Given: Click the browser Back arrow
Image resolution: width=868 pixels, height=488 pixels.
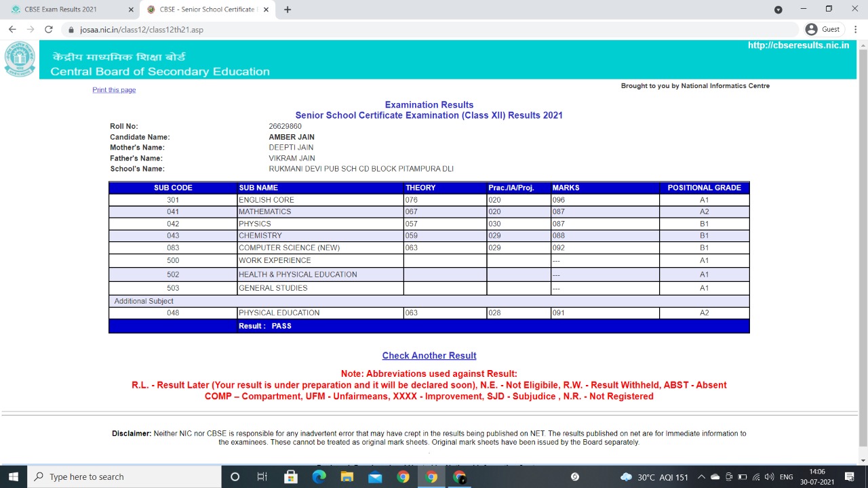Looking at the screenshot, I should [x=12, y=29].
